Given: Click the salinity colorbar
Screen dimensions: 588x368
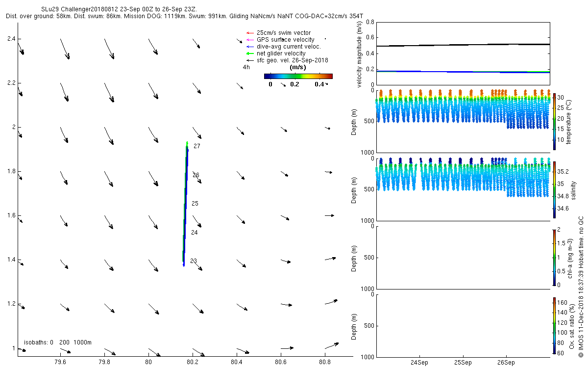Looking at the screenshot, I should pos(554,189).
